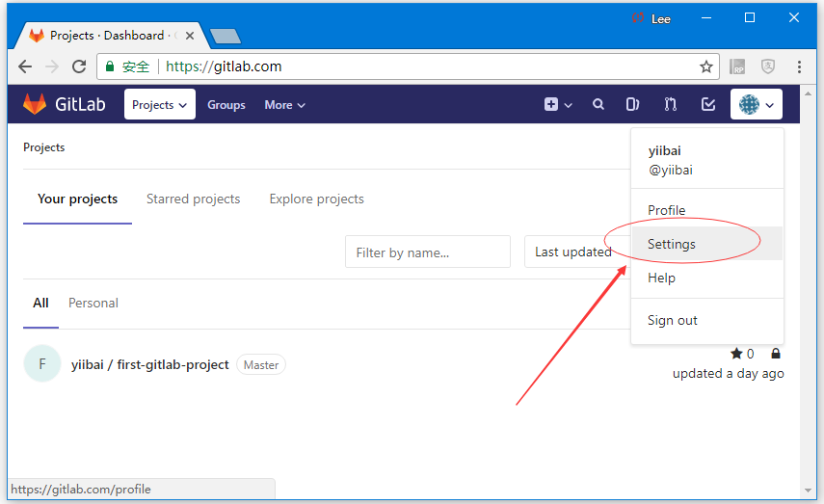824x504 pixels.
Task: Focus the Filter by name field
Action: tap(427, 252)
